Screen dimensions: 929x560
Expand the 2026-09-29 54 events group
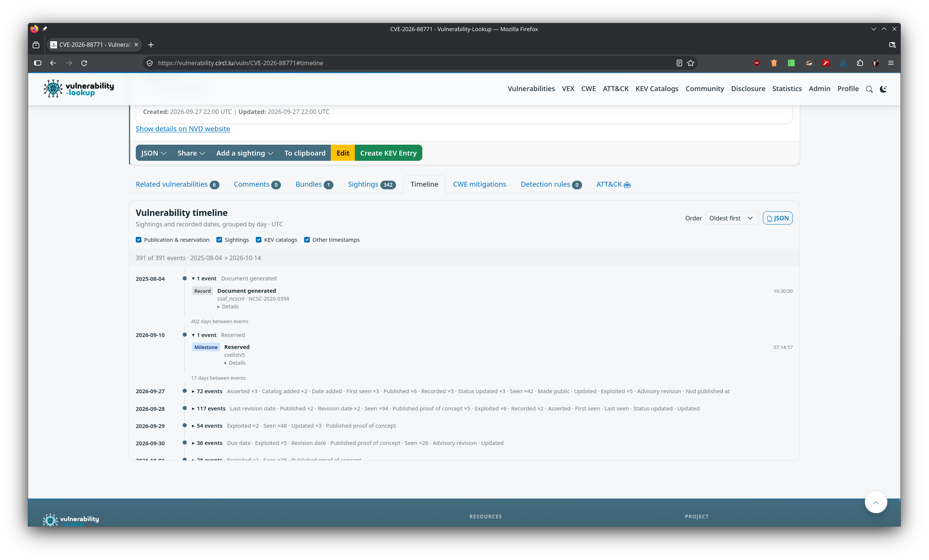point(207,426)
